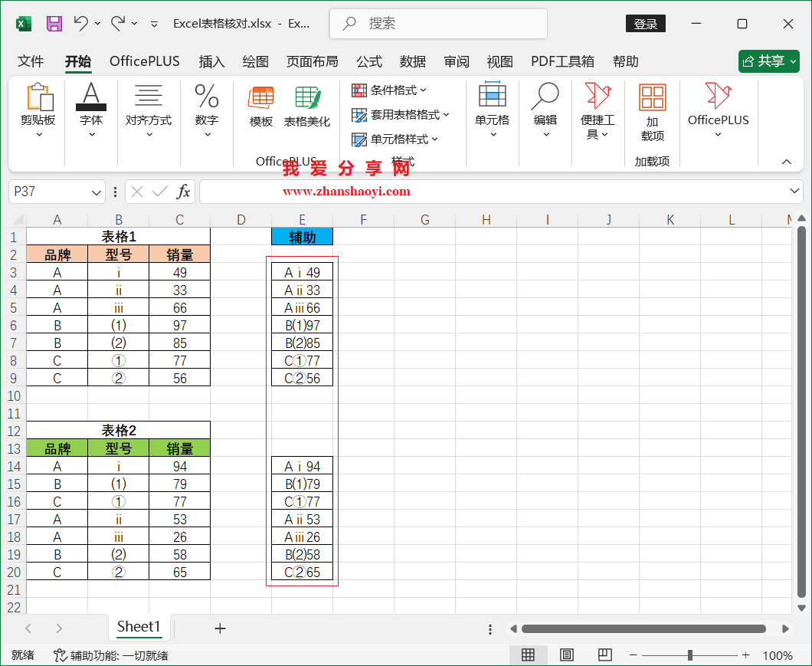Select the 辅助 header cell E1
The height and width of the screenshot is (666, 812).
[302, 237]
